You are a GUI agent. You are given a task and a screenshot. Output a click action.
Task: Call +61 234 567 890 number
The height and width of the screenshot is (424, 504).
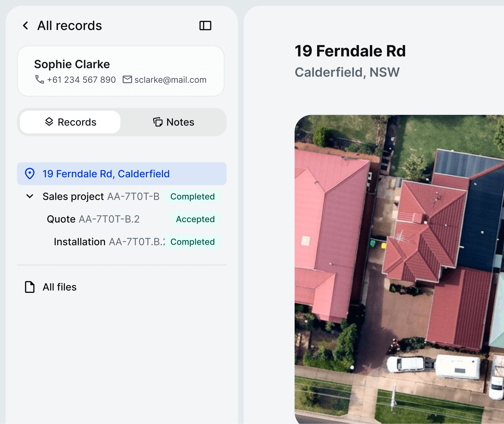[x=81, y=80]
